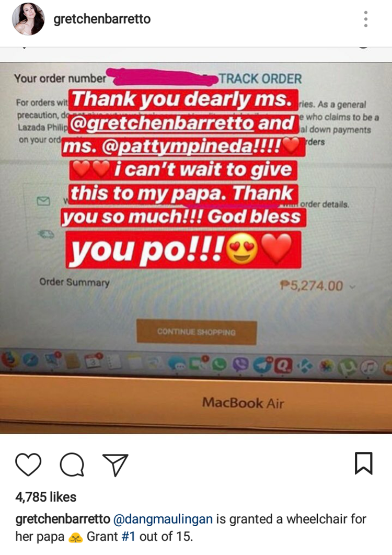Expand the Order Summary total dropdown arrow
This screenshot has height=555, width=392.
coord(352,287)
